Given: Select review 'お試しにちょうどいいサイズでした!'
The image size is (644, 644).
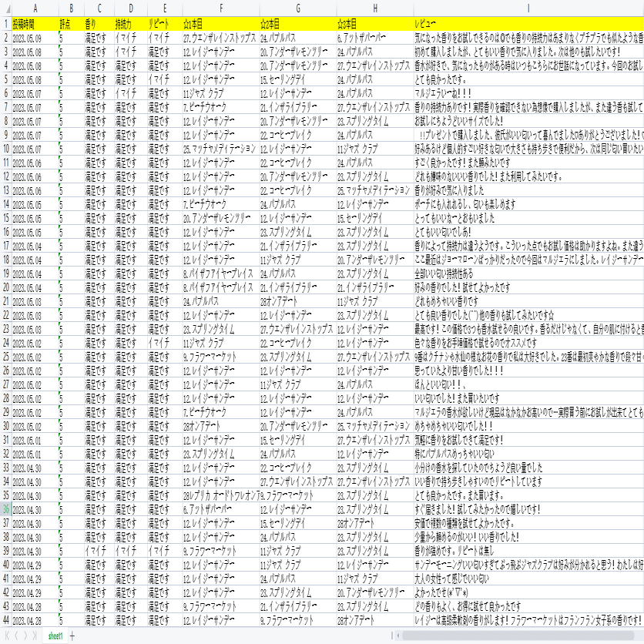Looking at the screenshot, I should point(528,121).
